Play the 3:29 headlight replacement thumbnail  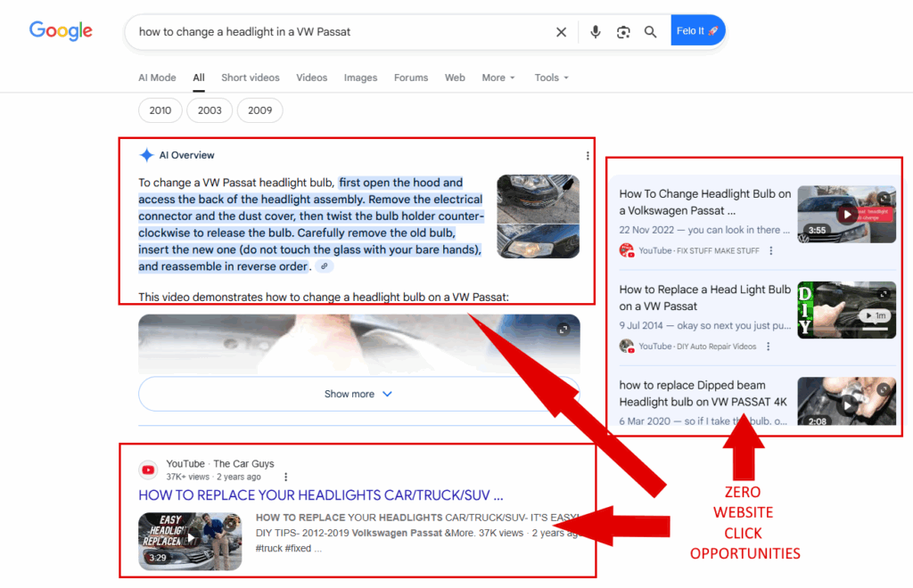pos(189,537)
